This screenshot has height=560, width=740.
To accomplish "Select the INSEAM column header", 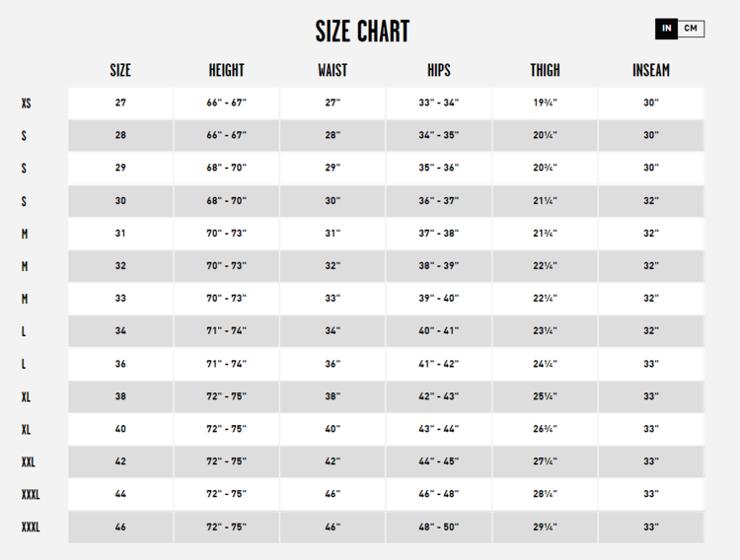I will [x=651, y=70].
